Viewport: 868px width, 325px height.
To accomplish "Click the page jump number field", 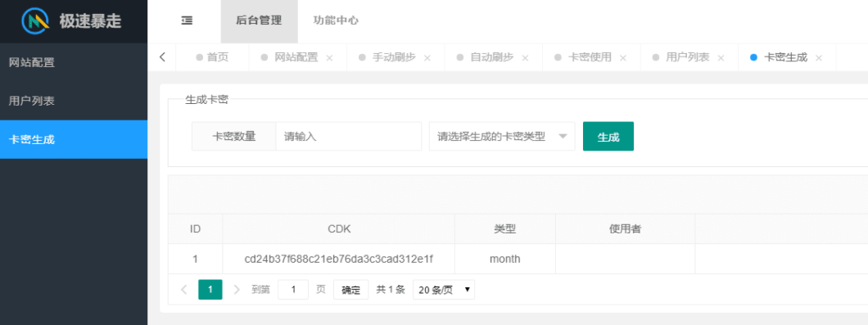I will click(x=293, y=290).
